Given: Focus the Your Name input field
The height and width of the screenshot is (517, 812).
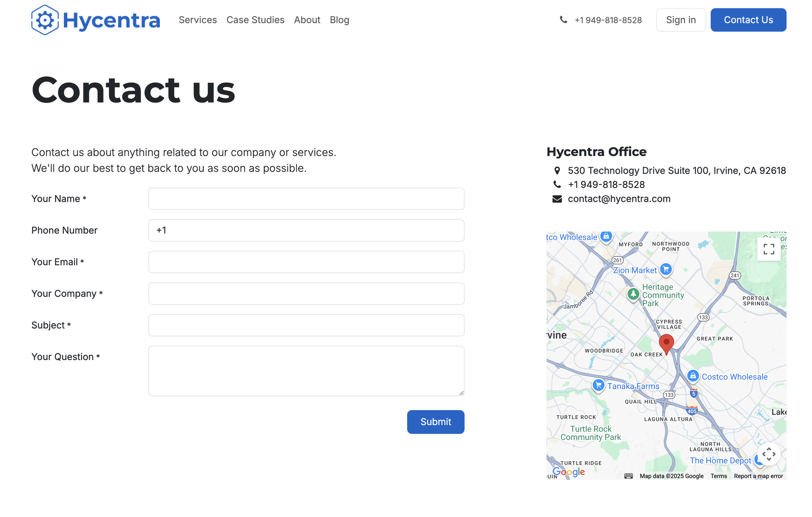Looking at the screenshot, I should click(306, 199).
